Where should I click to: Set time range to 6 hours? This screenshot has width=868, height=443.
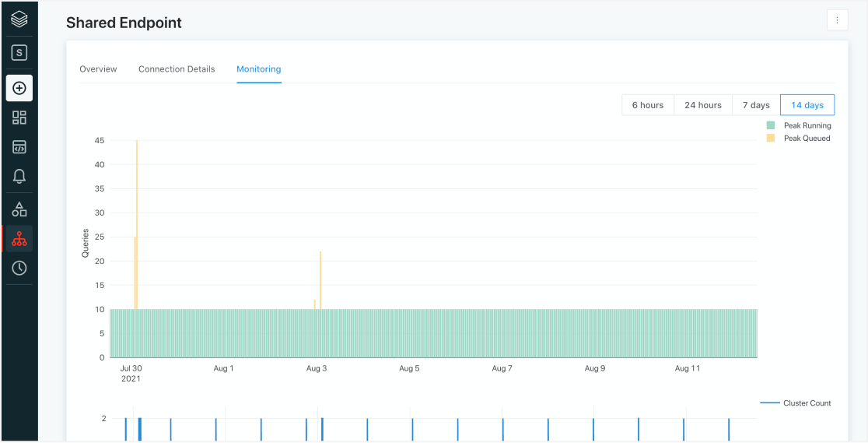click(647, 105)
